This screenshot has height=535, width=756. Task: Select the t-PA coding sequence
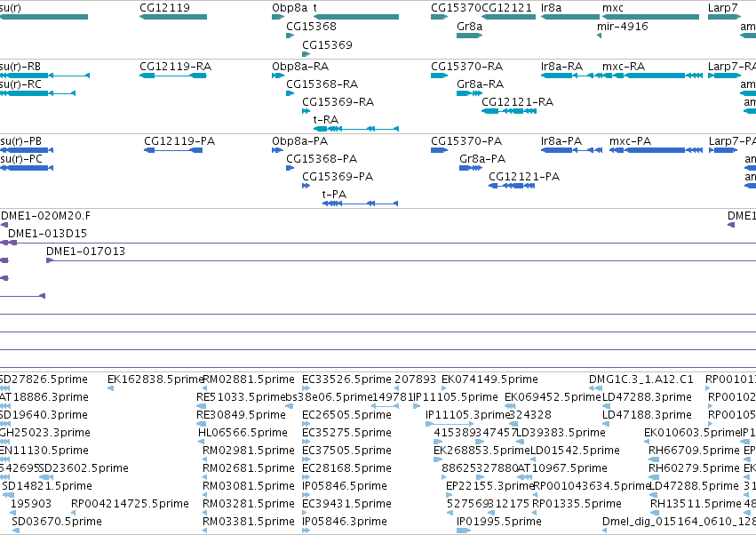click(360, 204)
